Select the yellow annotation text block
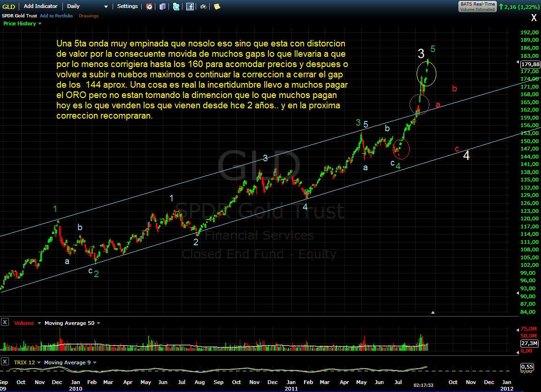Screen dimensions: 541x392 click(202, 80)
